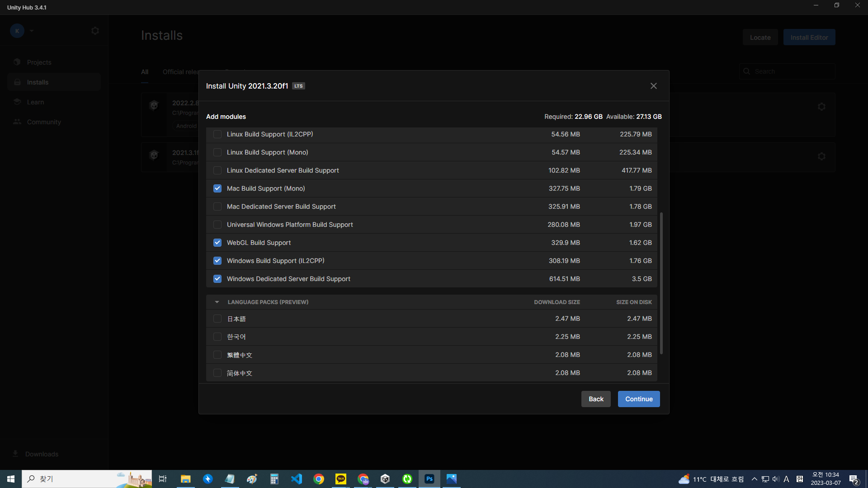
Task: Check Linux Build Support (IL2CPP)
Action: tap(217, 134)
